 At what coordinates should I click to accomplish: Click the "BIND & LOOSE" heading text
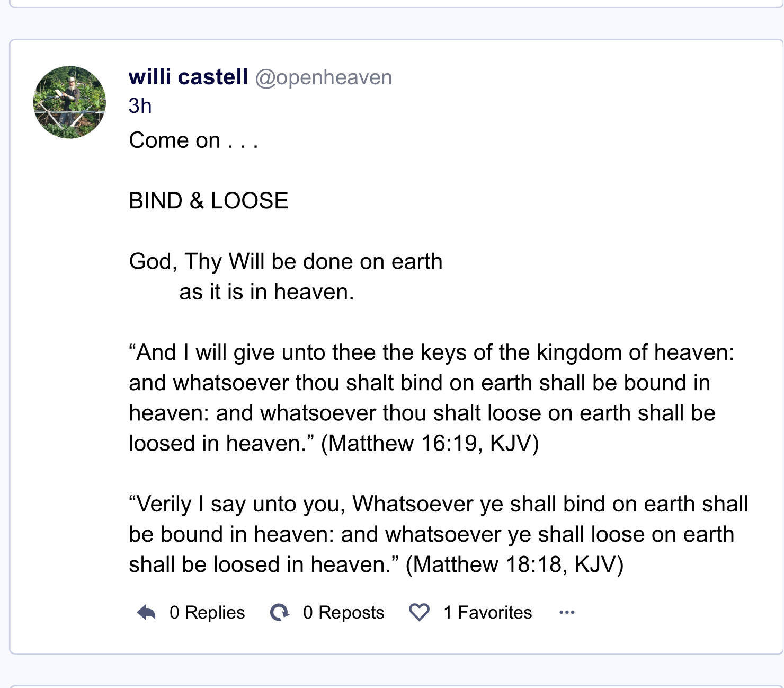click(x=208, y=201)
